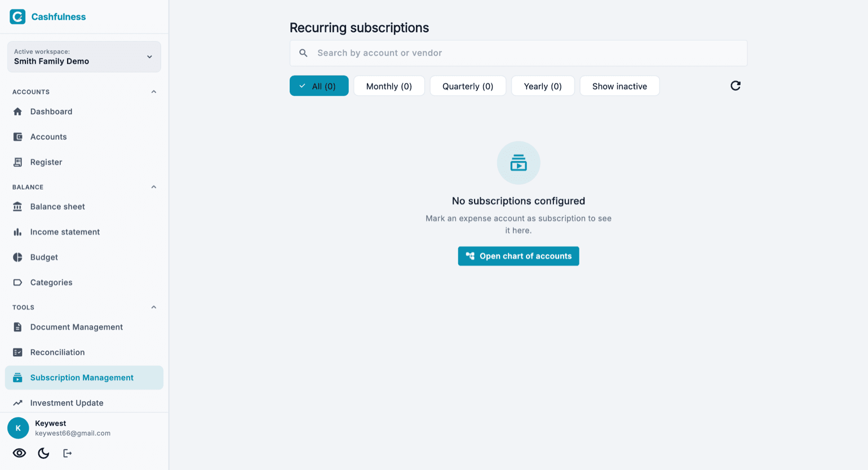868x470 pixels.
Task: Click the Investment Update trend icon
Action: pos(17,403)
